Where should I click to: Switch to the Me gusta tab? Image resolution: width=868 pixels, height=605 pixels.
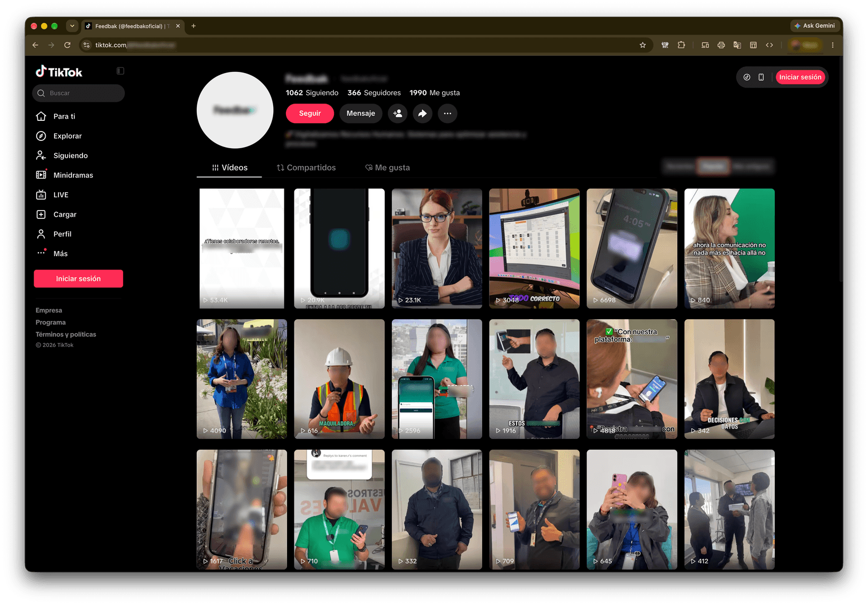point(388,168)
